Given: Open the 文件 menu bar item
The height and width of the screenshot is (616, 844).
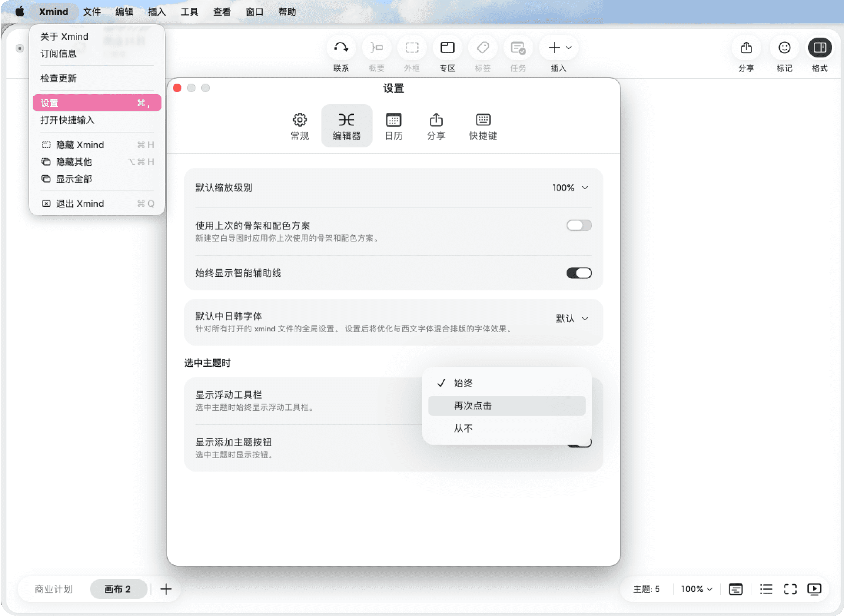Looking at the screenshot, I should [x=92, y=12].
